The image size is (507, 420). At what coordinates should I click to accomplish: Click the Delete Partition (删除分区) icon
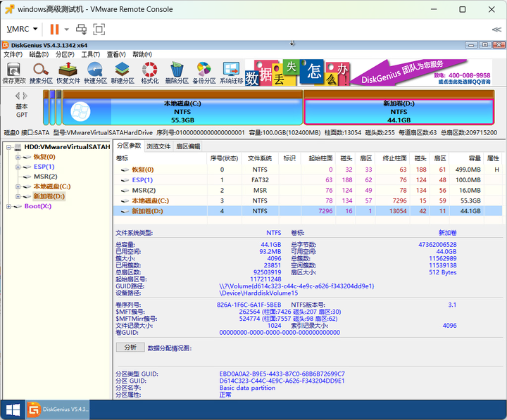click(177, 73)
